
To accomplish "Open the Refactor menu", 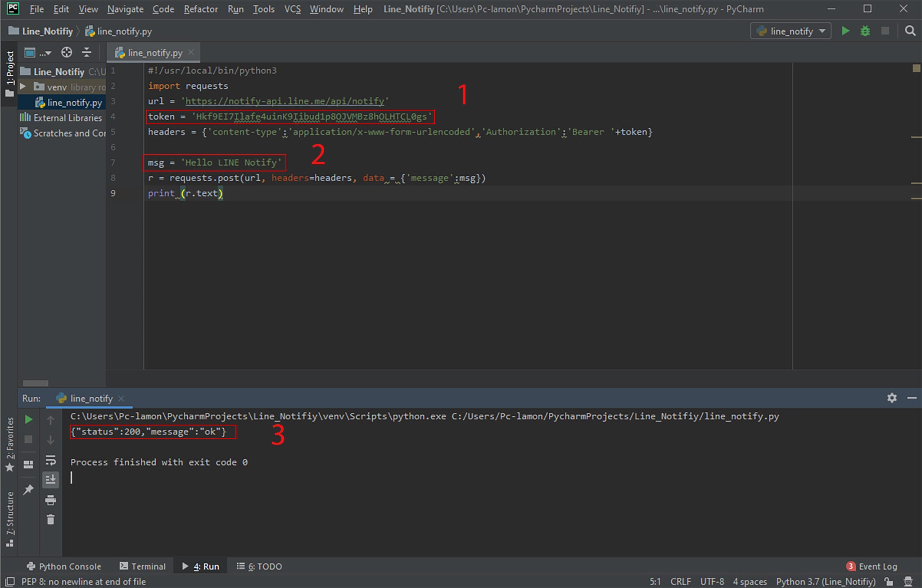I will (201, 9).
